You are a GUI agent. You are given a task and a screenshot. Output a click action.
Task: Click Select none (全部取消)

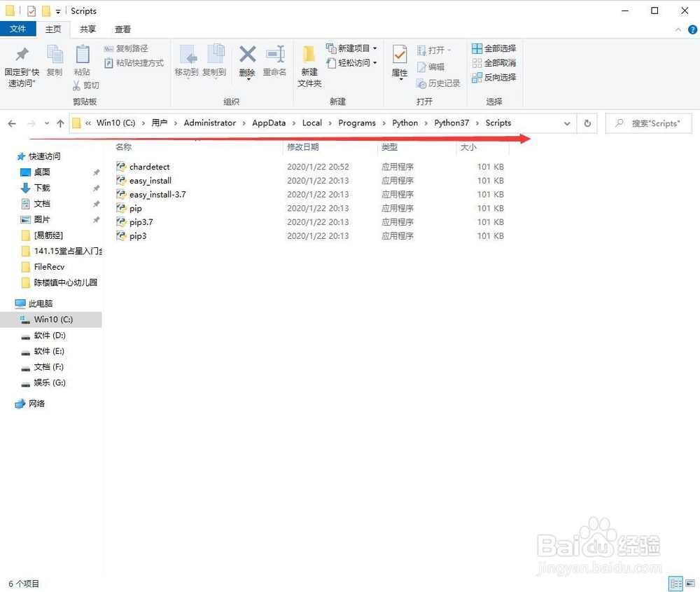[493, 63]
